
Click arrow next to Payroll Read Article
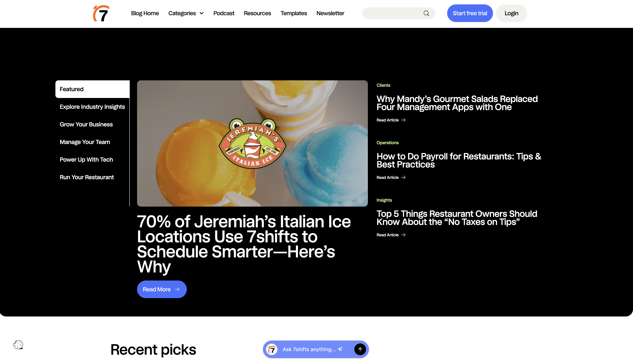pos(403,177)
